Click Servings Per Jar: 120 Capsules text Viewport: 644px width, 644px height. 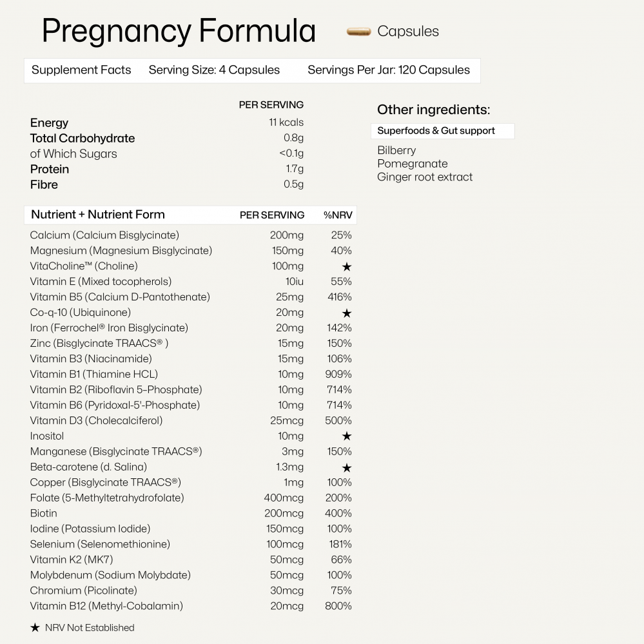coord(389,70)
